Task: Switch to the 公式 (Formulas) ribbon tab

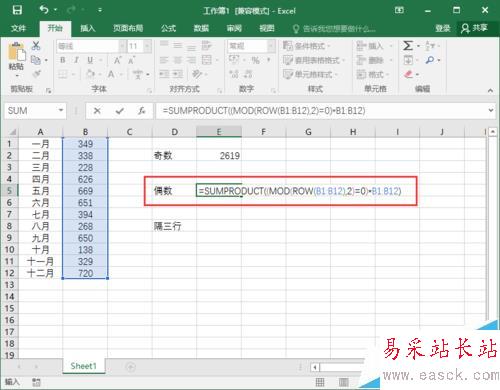Action: [x=168, y=28]
